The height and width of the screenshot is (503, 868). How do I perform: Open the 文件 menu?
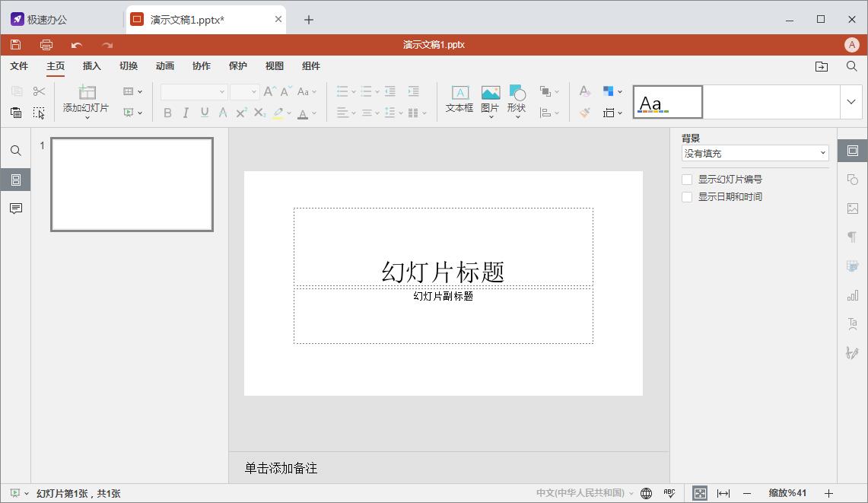(x=19, y=66)
